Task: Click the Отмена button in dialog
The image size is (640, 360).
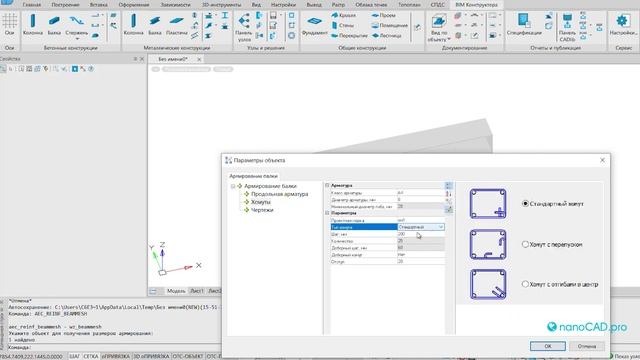Action: point(587,346)
